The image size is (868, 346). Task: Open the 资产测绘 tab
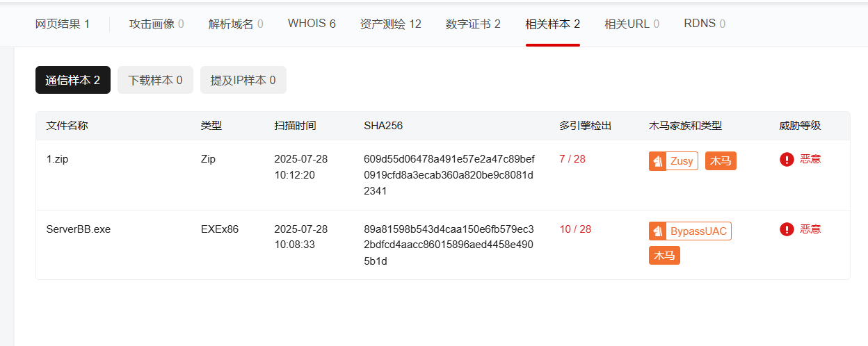(390, 24)
